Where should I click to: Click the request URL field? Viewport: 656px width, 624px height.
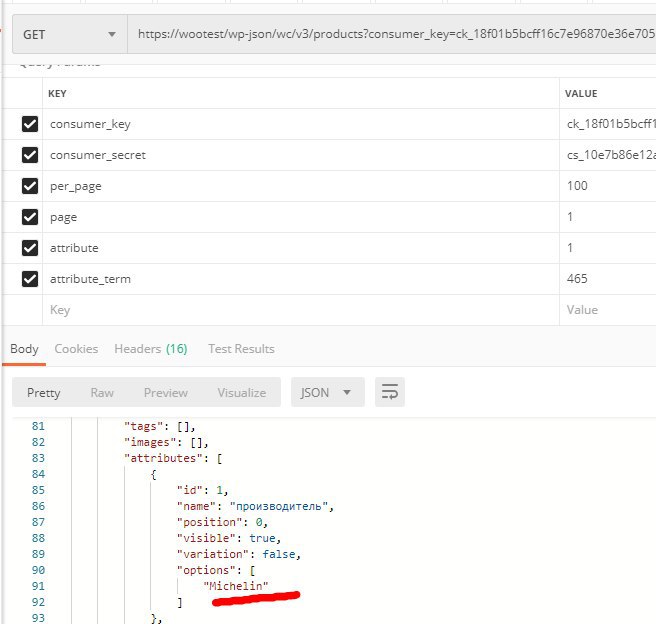click(390, 34)
